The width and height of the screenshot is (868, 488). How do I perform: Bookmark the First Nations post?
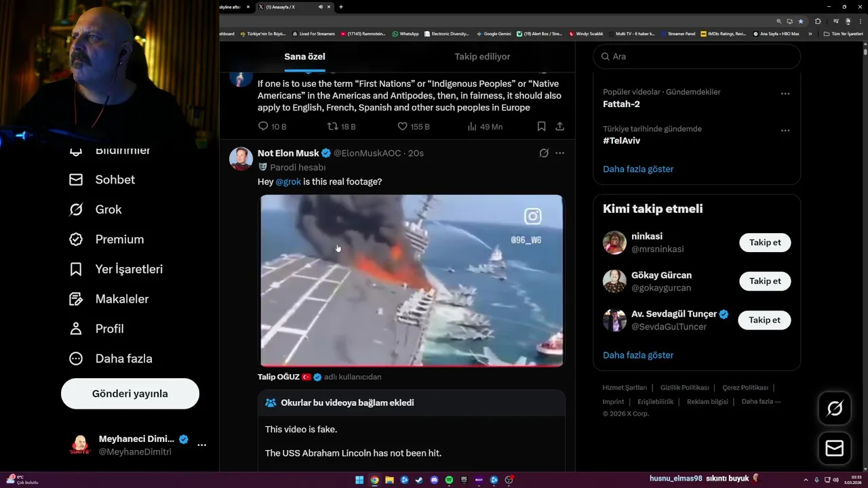point(541,126)
